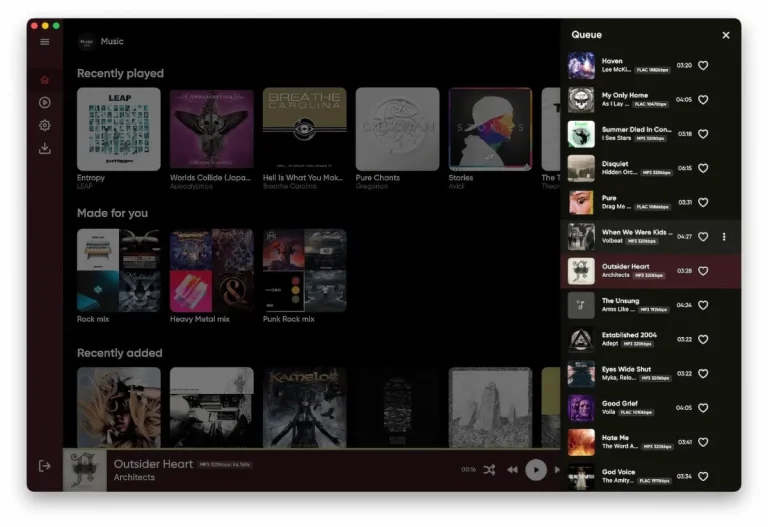Open the hamburger menu icon
The width and height of the screenshot is (768, 527).
point(45,42)
